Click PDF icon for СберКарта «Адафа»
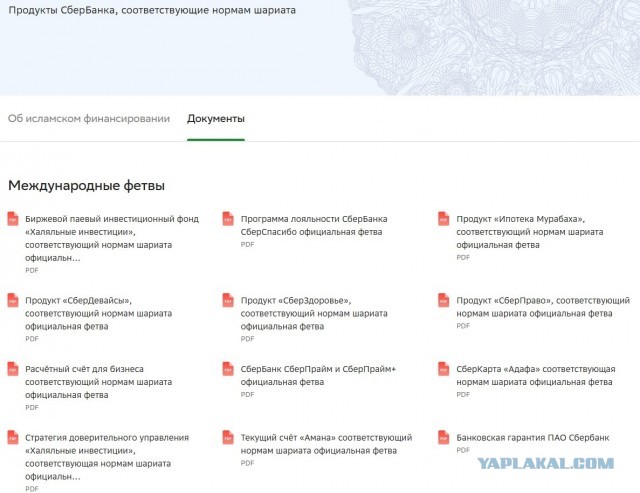This screenshot has width=640, height=493. (x=443, y=369)
